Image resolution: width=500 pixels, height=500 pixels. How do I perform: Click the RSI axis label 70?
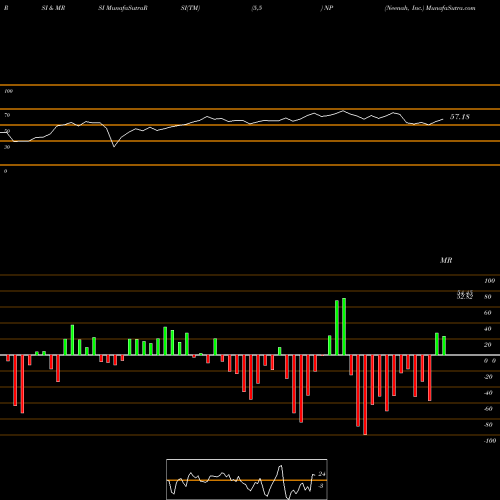[7, 115]
